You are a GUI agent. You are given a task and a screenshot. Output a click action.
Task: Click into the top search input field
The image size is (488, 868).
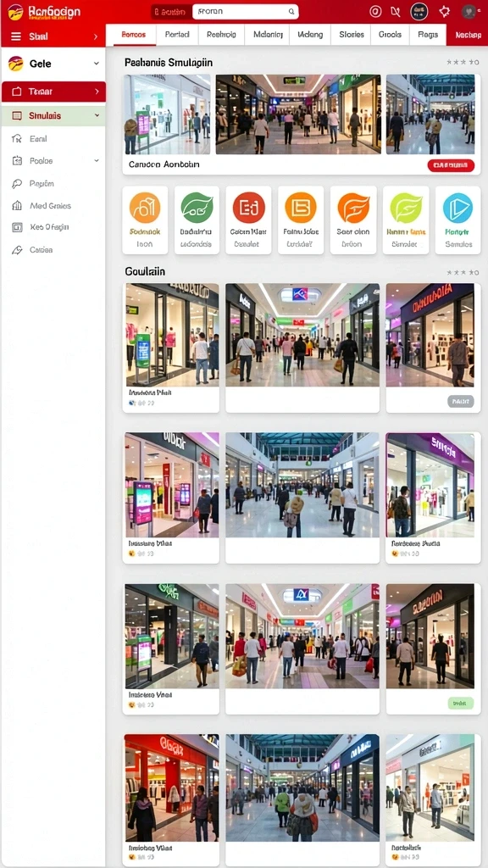tap(245, 11)
